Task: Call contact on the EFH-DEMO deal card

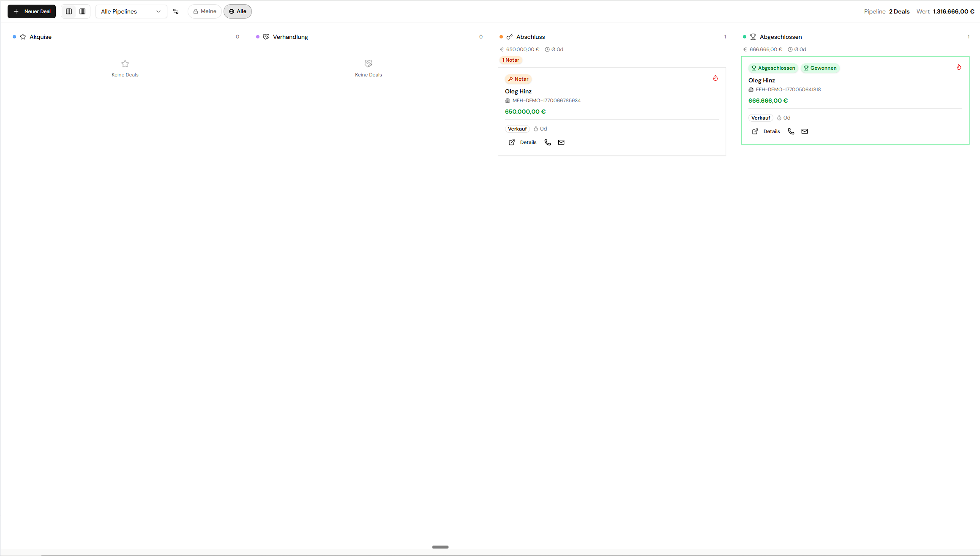Action: click(791, 131)
